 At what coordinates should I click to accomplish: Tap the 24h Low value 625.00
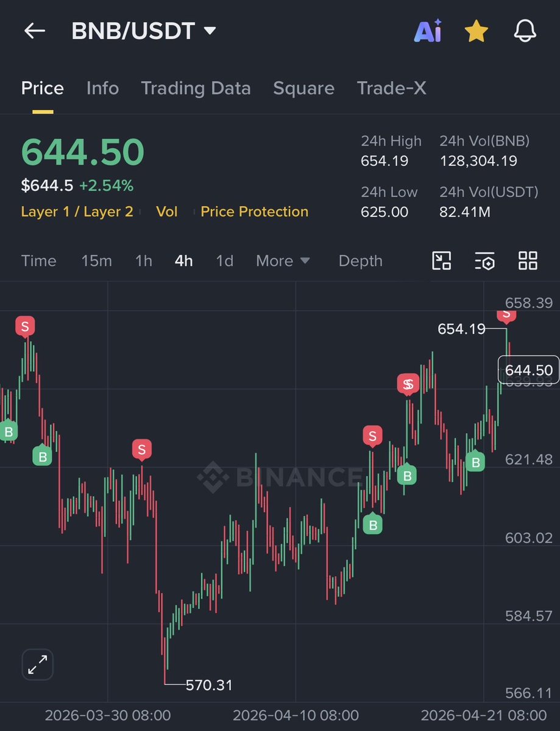pos(385,212)
